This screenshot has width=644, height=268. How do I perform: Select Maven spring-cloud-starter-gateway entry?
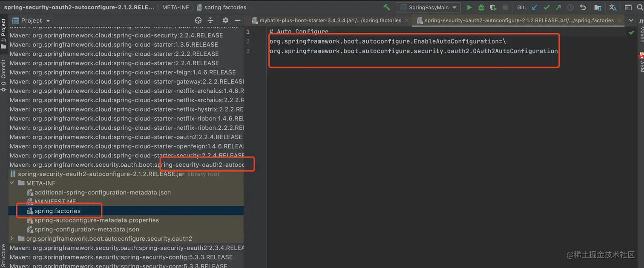pos(126,82)
